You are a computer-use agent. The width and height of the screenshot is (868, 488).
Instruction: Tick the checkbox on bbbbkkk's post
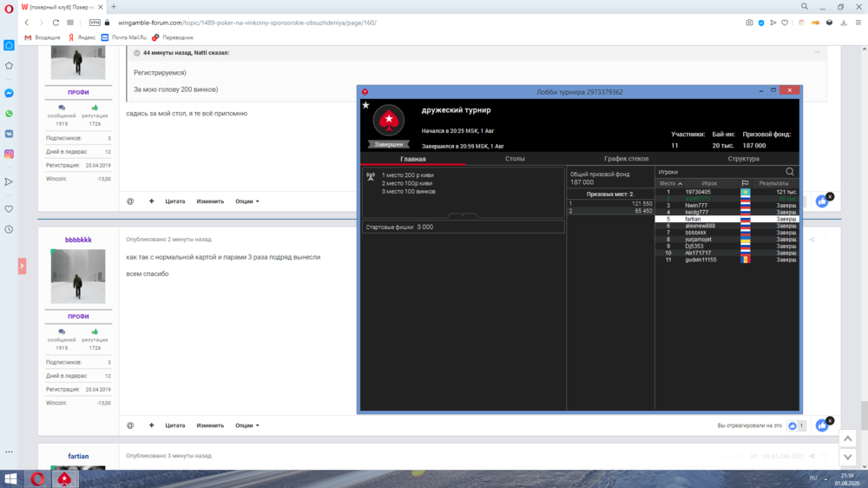825,240
